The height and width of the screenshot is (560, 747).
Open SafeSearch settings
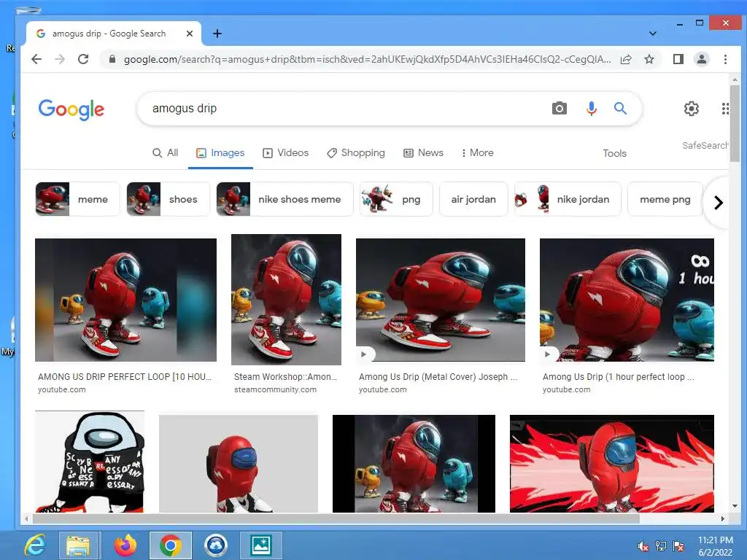click(705, 145)
